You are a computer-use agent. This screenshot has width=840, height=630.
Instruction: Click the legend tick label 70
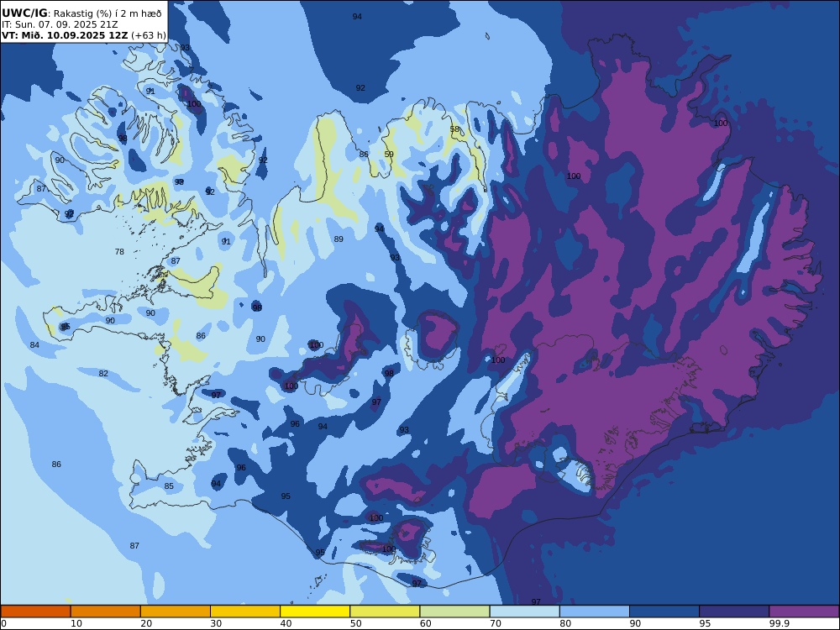point(496,623)
